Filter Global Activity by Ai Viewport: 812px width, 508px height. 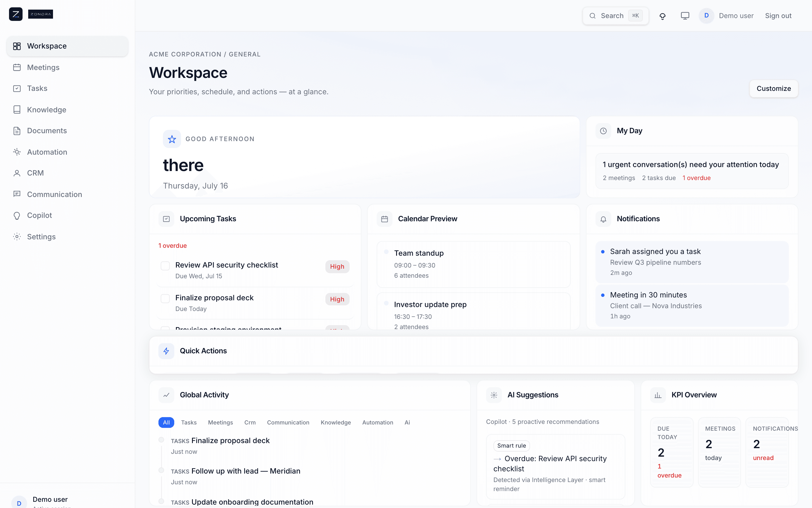point(407,422)
